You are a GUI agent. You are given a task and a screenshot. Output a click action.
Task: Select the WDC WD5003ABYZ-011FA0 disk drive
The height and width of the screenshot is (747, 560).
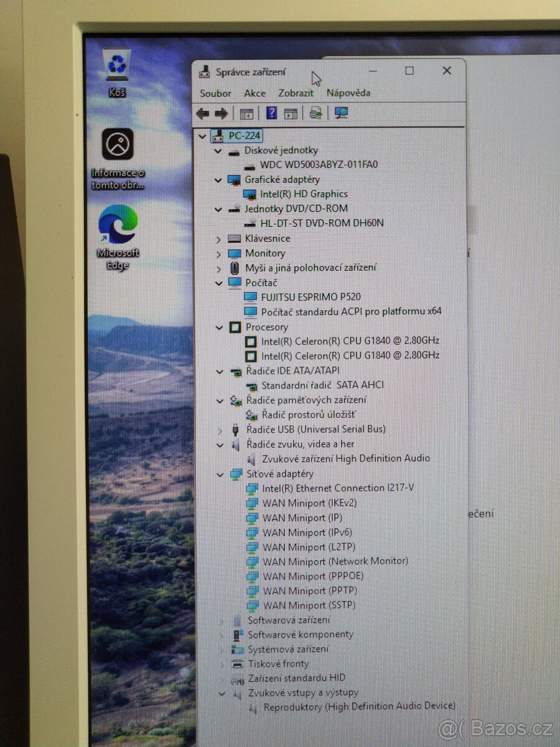(319, 165)
